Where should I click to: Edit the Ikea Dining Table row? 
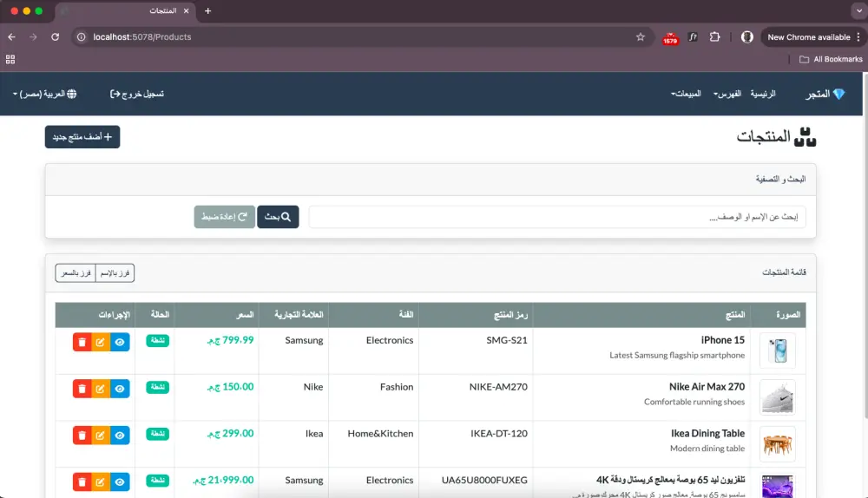point(100,435)
